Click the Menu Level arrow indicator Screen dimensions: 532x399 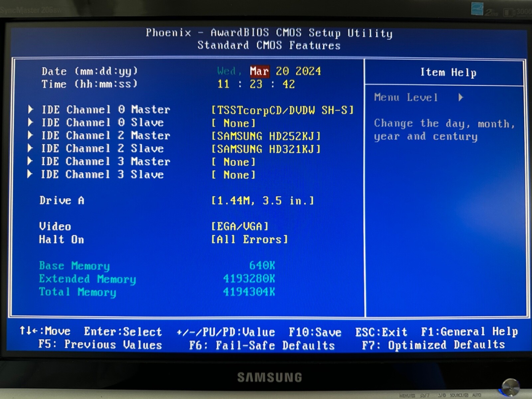coord(461,97)
